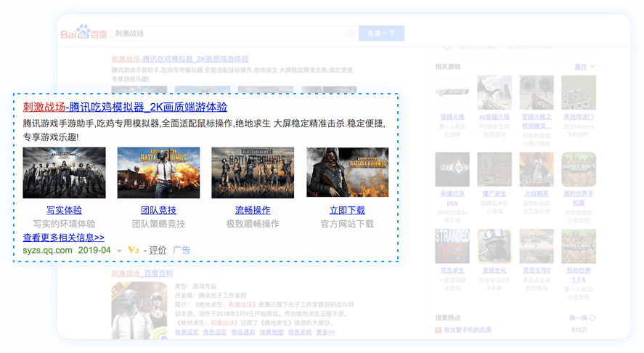Open the 流畅操作 link
Viewport: 644px width, 353px height.
(x=253, y=211)
